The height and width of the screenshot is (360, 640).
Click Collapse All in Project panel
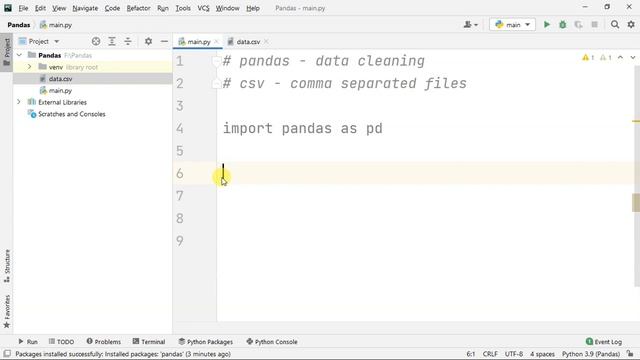[128, 41]
